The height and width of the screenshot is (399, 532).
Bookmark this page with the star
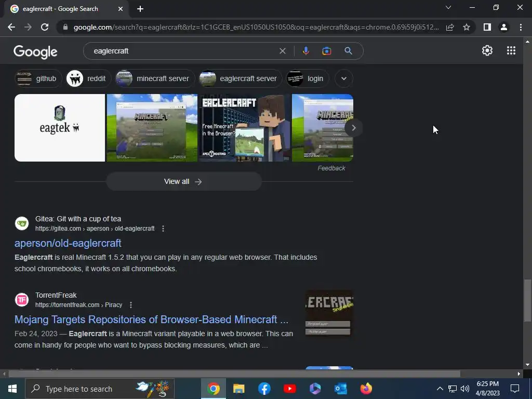[x=467, y=27]
